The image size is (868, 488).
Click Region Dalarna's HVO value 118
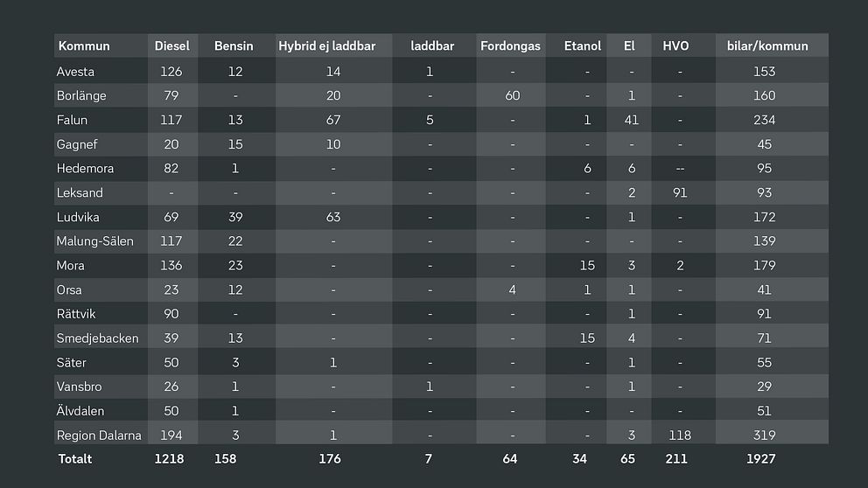click(680, 436)
